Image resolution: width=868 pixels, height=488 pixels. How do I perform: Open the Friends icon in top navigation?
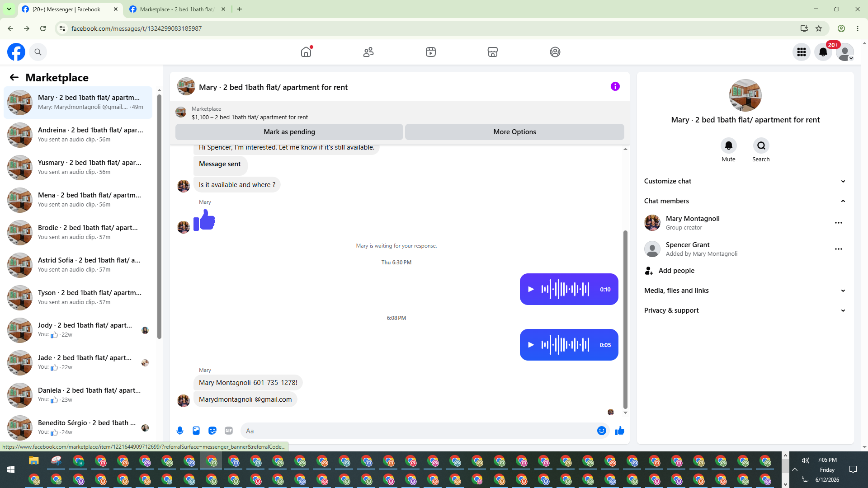[368, 52]
